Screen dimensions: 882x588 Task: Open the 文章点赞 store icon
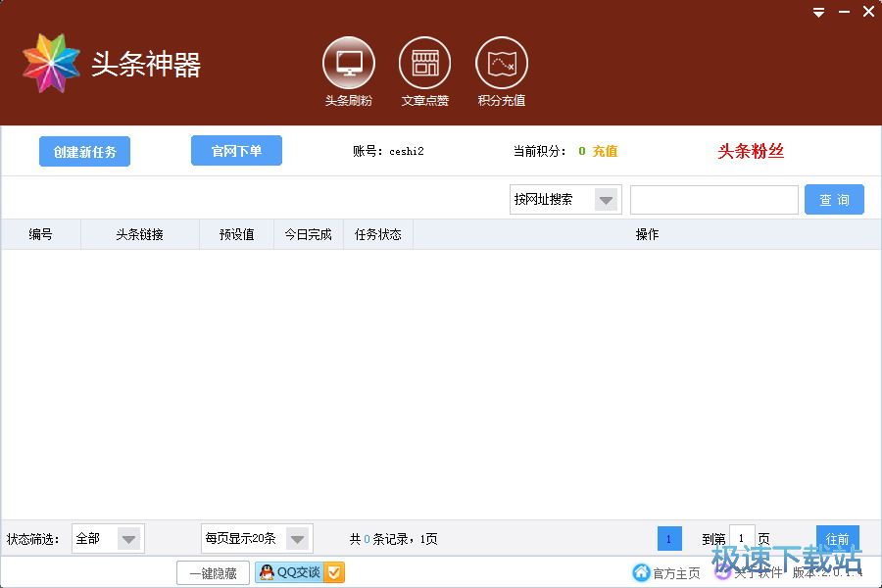[424, 63]
